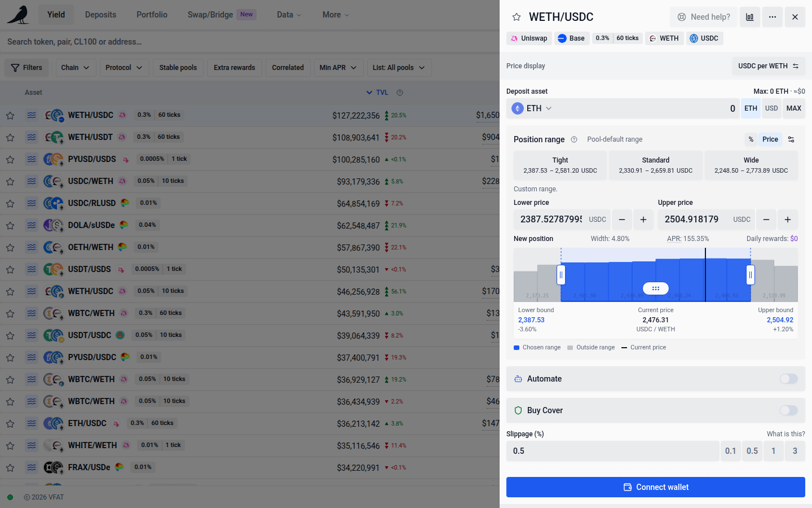The width and height of the screenshot is (812, 508).
Task: Select ETH as deposit amount unit
Action: point(751,108)
